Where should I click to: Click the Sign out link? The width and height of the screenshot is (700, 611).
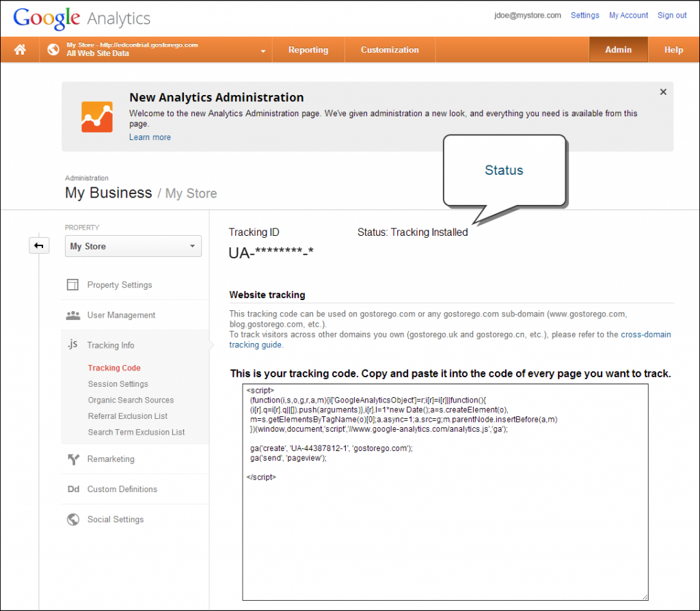point(672,15)
